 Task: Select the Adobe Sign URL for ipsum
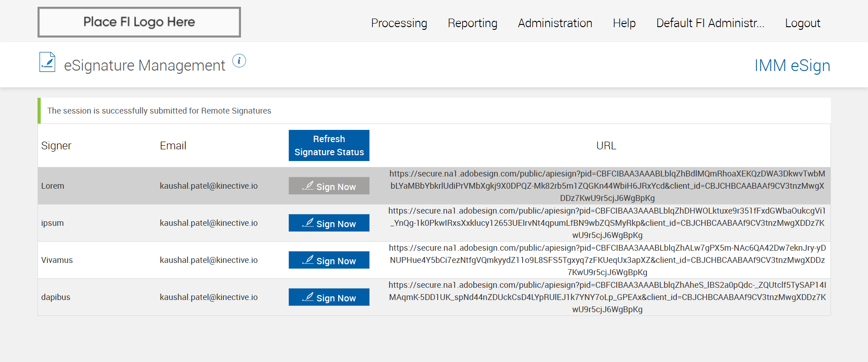point(607,223)
